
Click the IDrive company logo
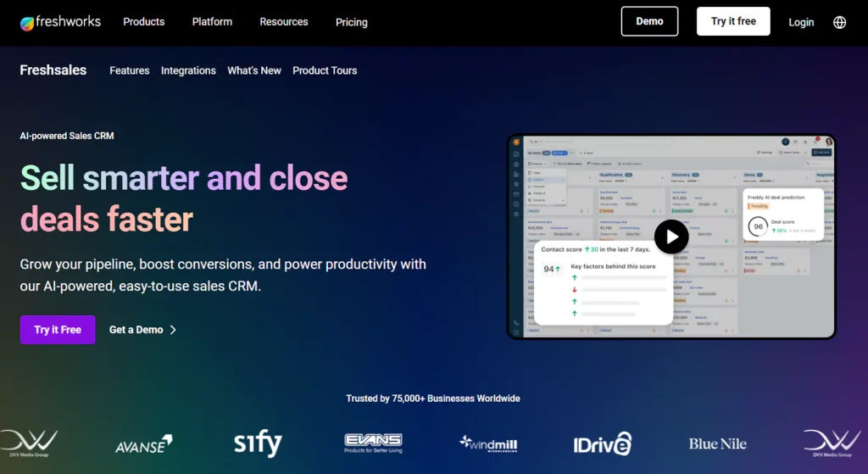tap(603, 443)
